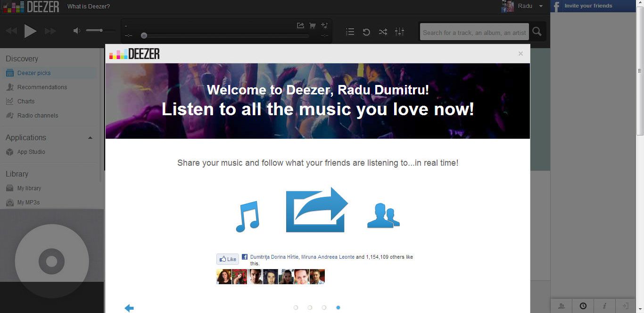This screenshot has width=644, height=313.
Task: Click collapse panel arrow icon bottom right
Action: pos(626,306)
